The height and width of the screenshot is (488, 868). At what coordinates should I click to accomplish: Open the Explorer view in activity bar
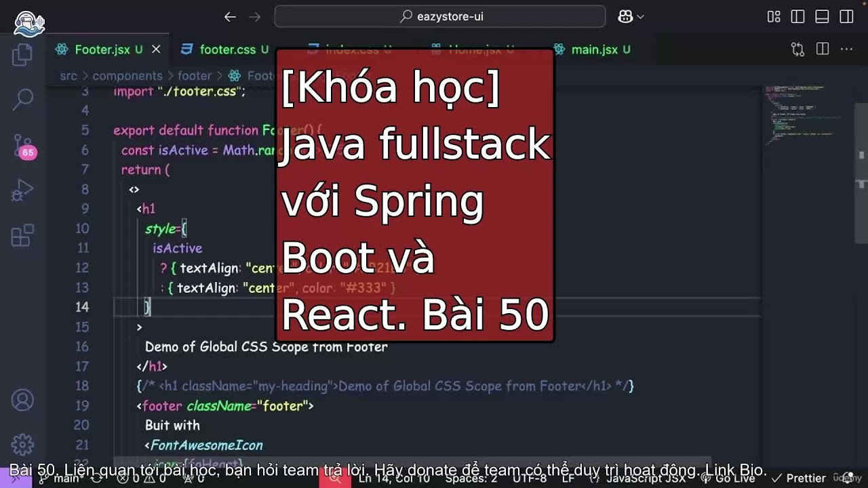(x=22, y=54)
